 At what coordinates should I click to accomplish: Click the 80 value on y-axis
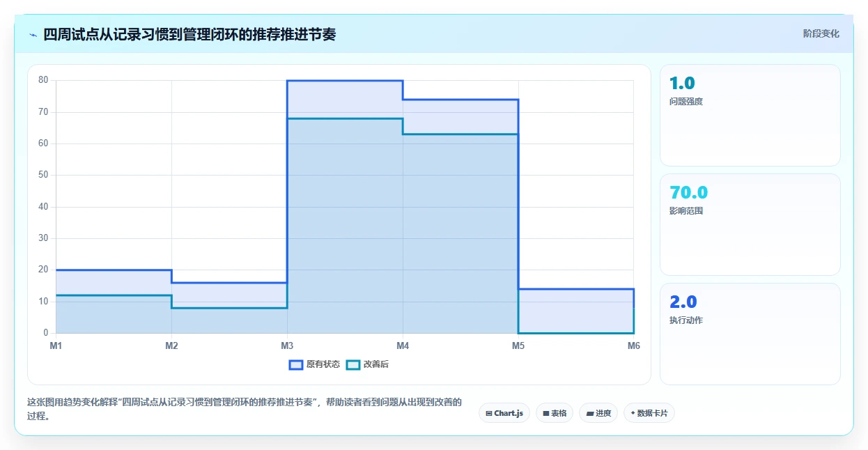click(x=43, y=80)
